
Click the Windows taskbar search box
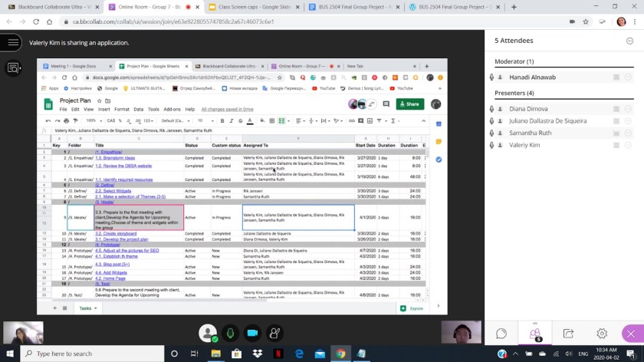84,354
